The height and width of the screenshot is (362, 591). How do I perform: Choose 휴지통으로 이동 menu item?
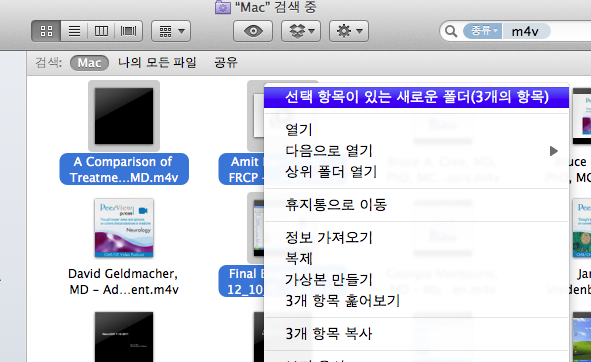click(416, 205)
